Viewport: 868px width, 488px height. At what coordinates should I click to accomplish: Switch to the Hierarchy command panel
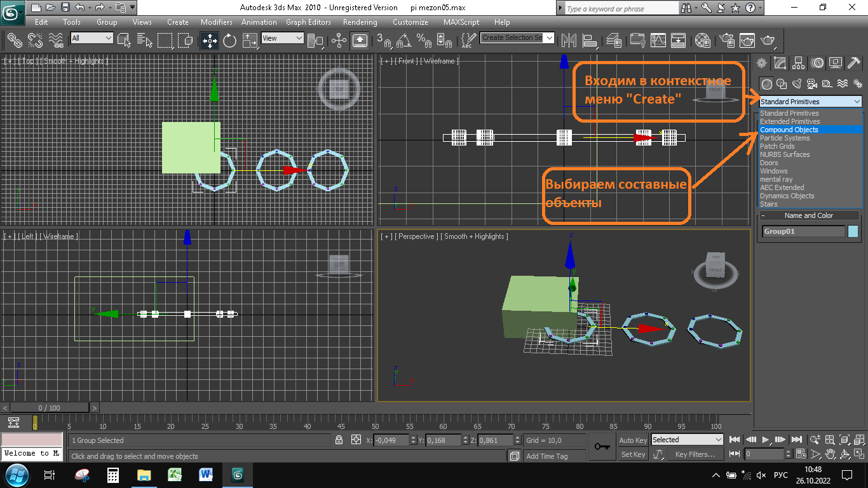[x=799, y=63]
